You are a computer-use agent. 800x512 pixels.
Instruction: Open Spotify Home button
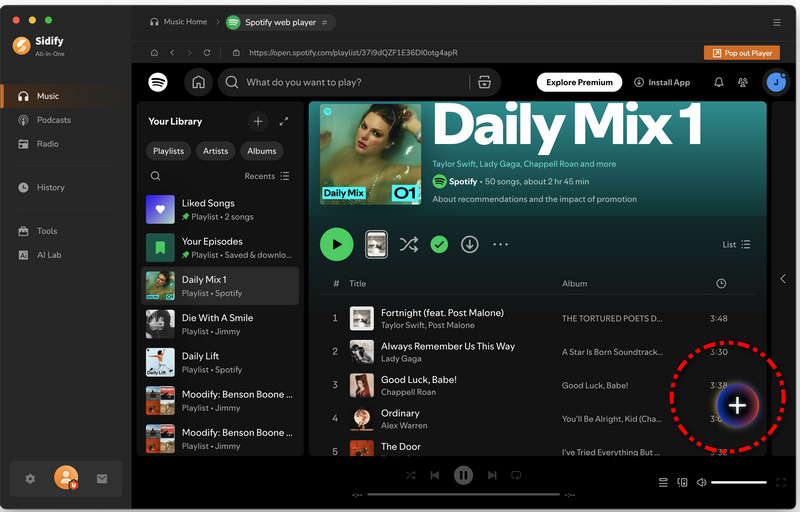pyautogui.click(x=198, y=82)
